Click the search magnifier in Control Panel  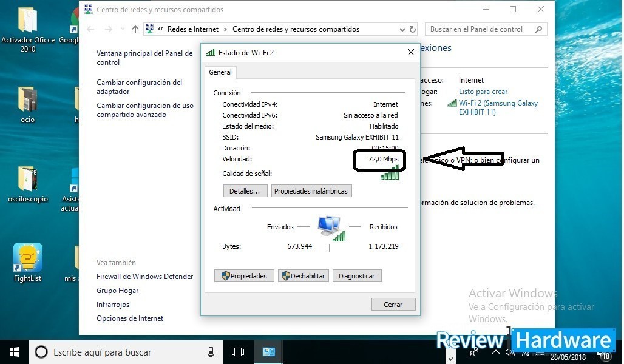click(538, 29)
